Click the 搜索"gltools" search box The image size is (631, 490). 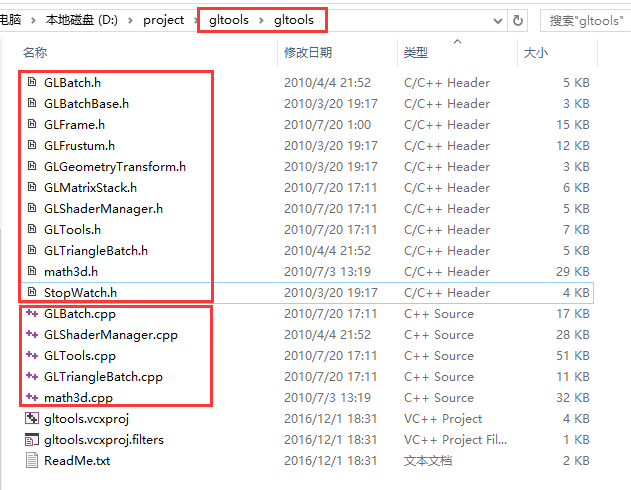click(586, 21)
